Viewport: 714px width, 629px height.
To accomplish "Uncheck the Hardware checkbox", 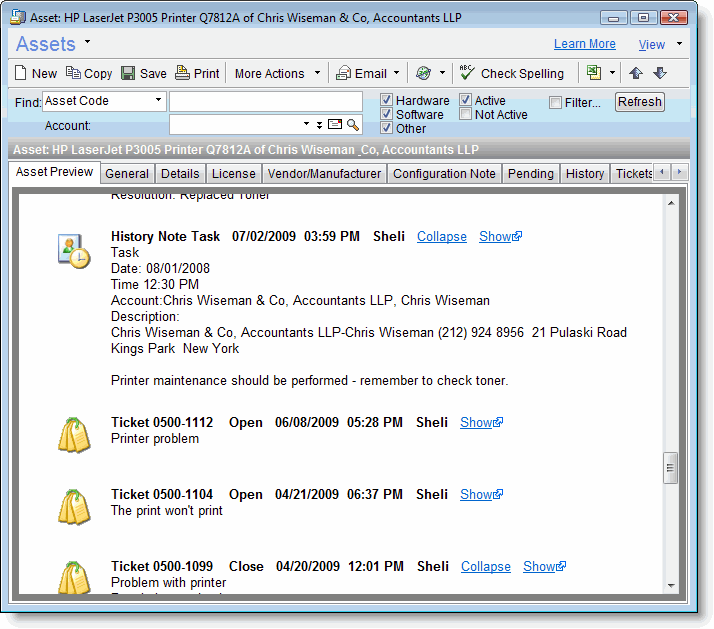I will [x=387, y=101].
